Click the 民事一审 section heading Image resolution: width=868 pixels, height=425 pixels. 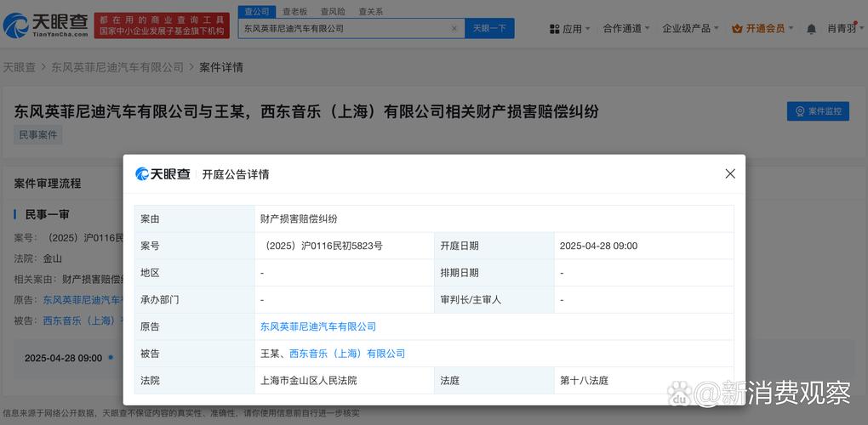[47, 214]
